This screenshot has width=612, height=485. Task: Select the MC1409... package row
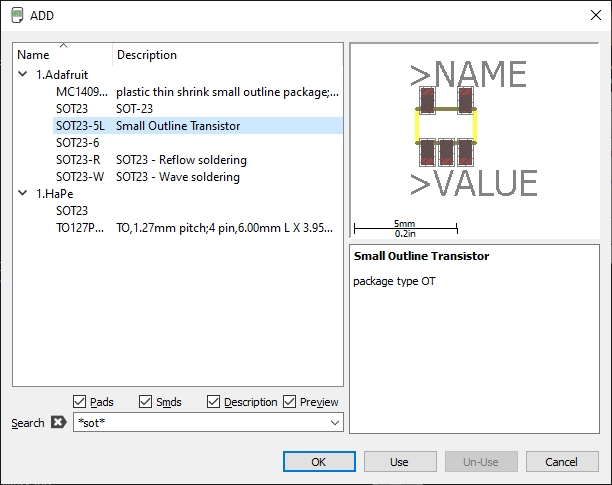point(197,92)
